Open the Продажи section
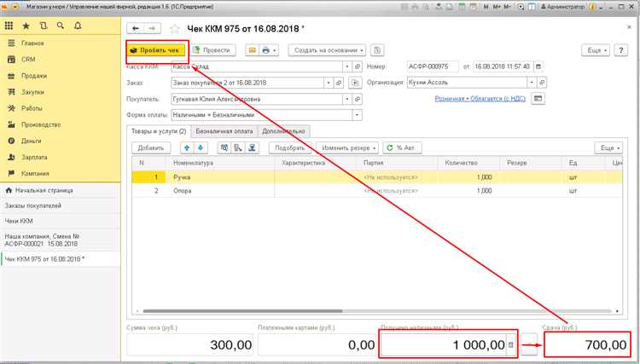Image resolution: width=640 pixels, height=364 pixels. click(x=61, y=76)
